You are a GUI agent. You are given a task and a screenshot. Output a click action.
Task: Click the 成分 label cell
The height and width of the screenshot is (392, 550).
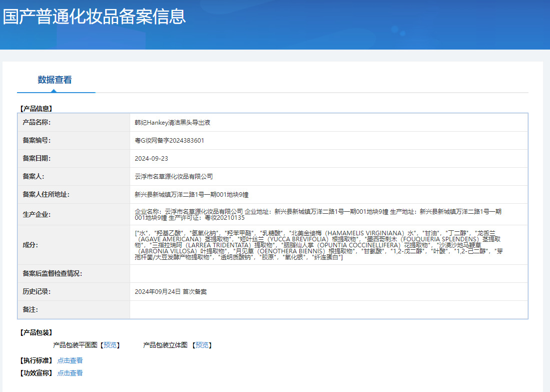point(30,245)
